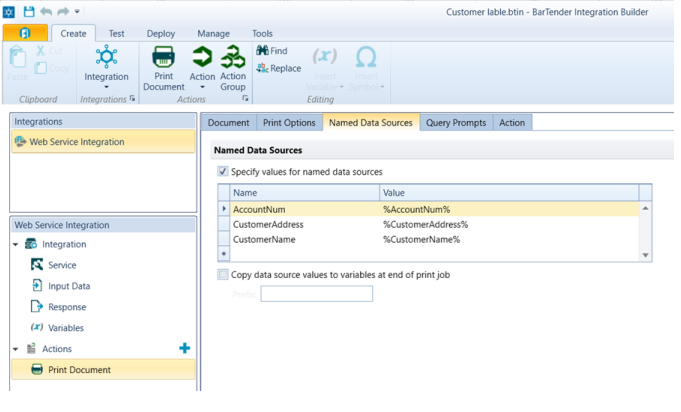
Task: Open Integrations group dialog launcher
Action: 132,99
